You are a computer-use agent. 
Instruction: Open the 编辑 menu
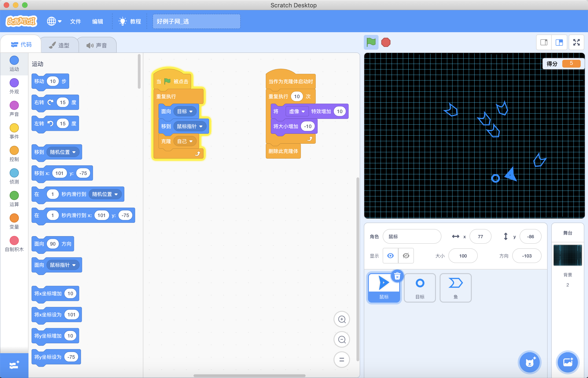97,21
